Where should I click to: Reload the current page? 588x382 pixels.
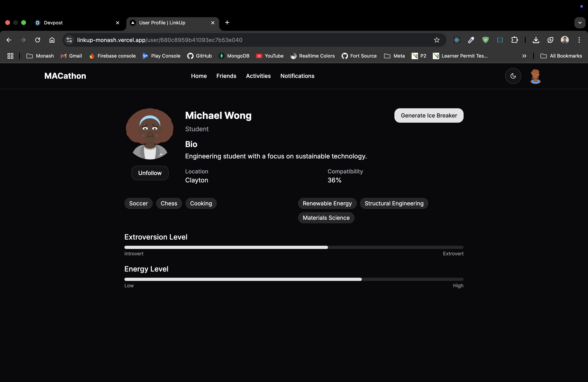coord(38,40)
